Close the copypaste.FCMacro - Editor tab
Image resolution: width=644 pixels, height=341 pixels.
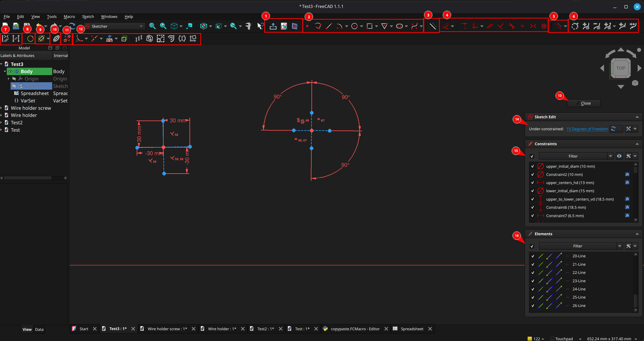coord(386,329)
